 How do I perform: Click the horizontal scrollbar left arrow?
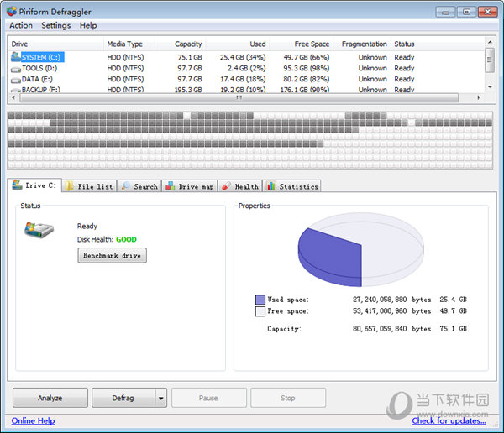pyautogui.click(x=13, y=97)
